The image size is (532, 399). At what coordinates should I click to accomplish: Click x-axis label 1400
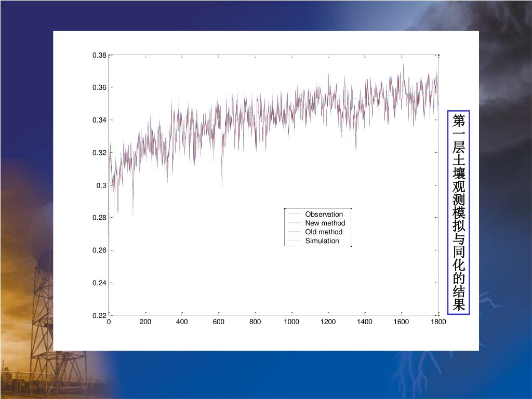coord(365,322)
